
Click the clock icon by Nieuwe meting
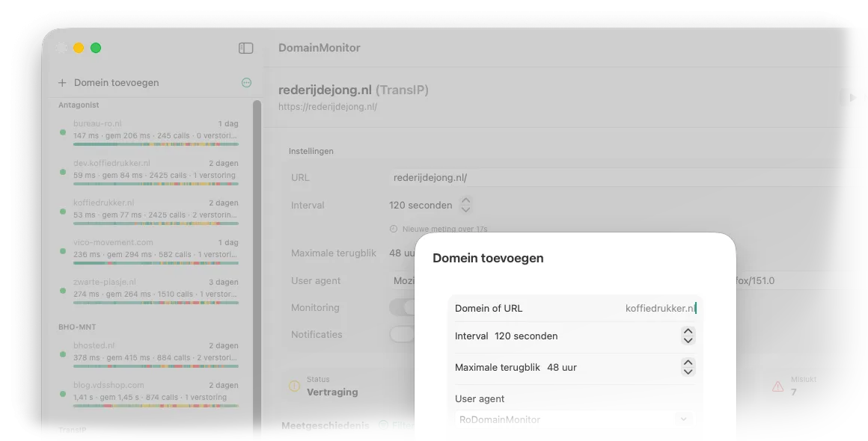point(394,229)
